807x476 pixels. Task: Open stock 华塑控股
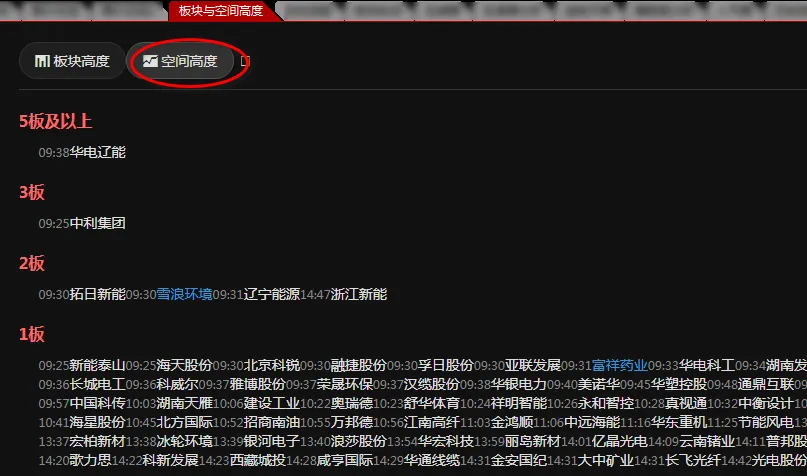[x=679, y=384]
